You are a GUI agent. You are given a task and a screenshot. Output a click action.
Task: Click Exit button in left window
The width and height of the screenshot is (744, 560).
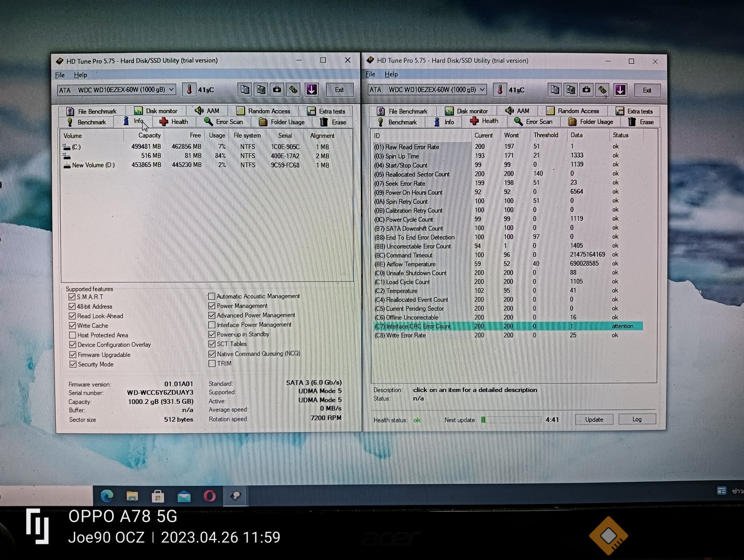click(x=339, y=90)
